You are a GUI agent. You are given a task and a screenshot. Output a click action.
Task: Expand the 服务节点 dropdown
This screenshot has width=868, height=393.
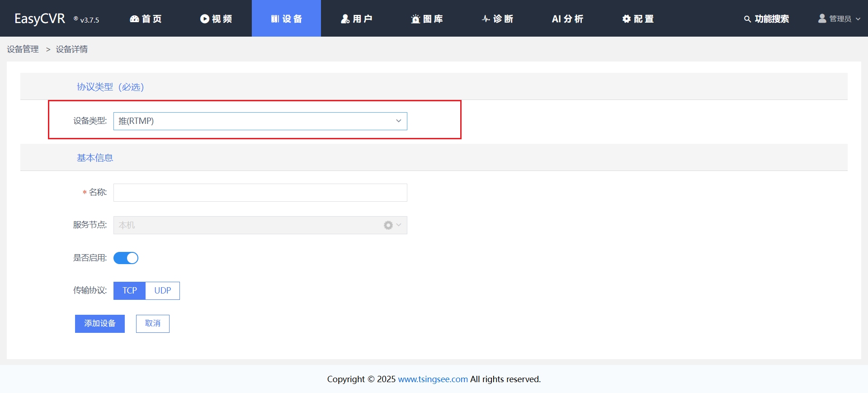[399, 225]
